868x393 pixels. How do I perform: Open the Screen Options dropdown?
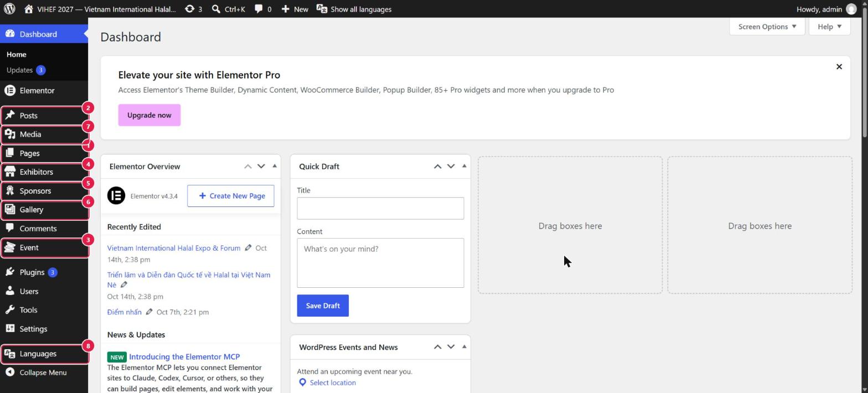pos(767,27)
